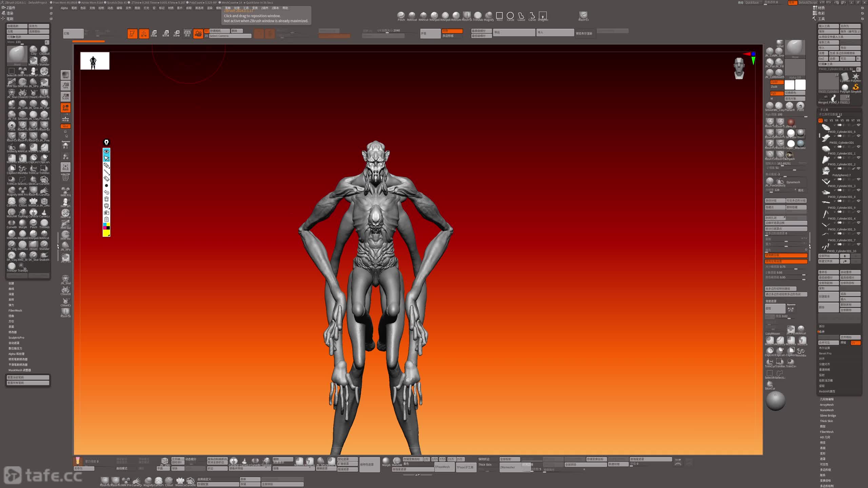This screenshot has height=488, width=868.
Task: Toggle eye icon for PM3D_Cylinder3D1_3
Action: (859, 179)
